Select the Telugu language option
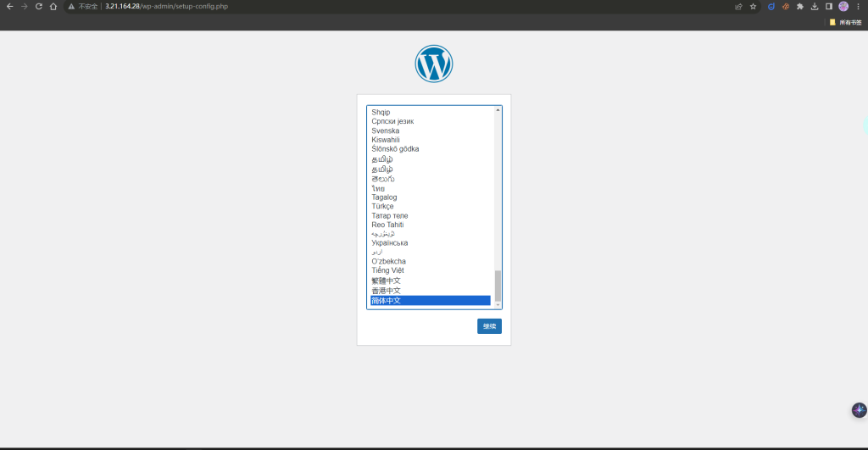868x450 pixels. [x=430, y=179]
